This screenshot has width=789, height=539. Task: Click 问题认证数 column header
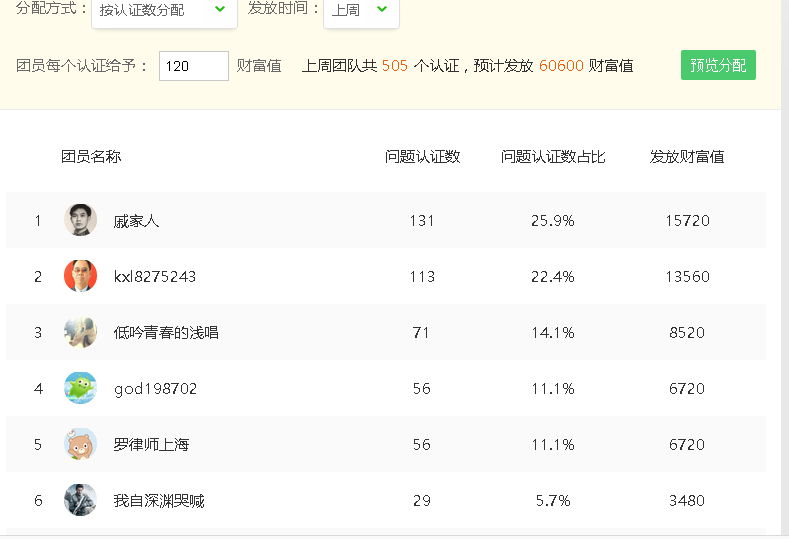(423, 157)
